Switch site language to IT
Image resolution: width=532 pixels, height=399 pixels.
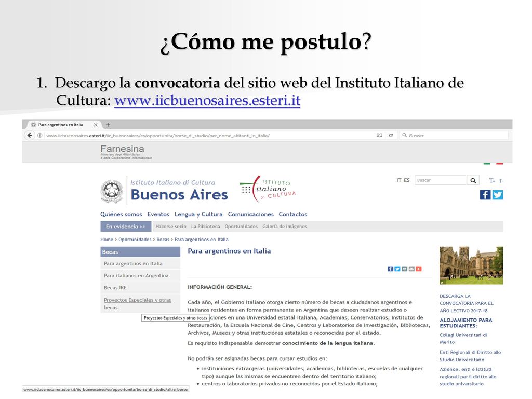(398, 180)
